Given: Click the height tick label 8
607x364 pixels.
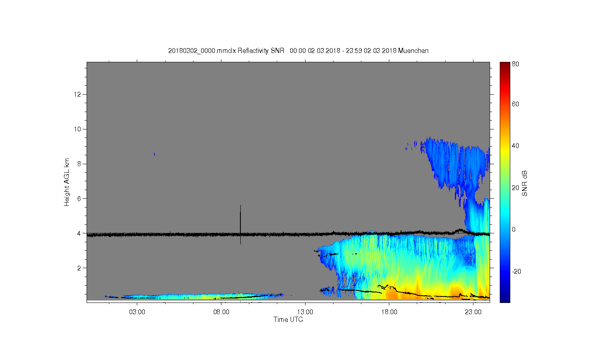Looking at the screenshot, I should (80, 164).
